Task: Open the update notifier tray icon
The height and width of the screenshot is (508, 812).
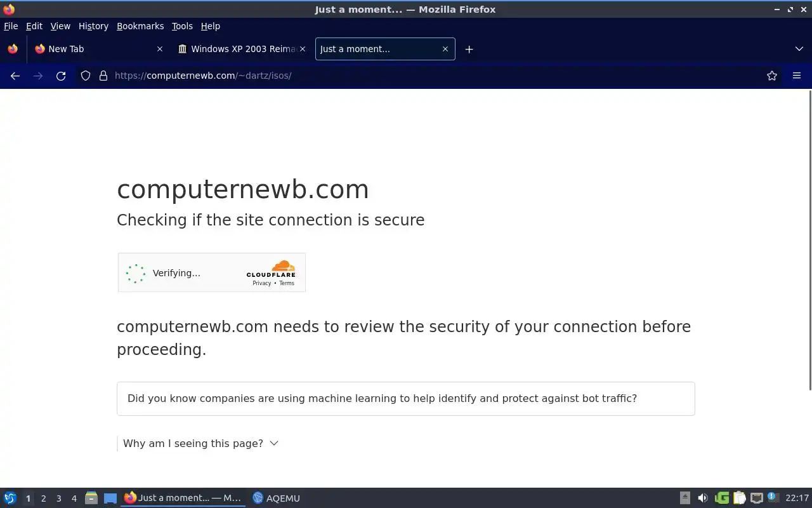Action: pyautogui.click(x=772, y=498)
